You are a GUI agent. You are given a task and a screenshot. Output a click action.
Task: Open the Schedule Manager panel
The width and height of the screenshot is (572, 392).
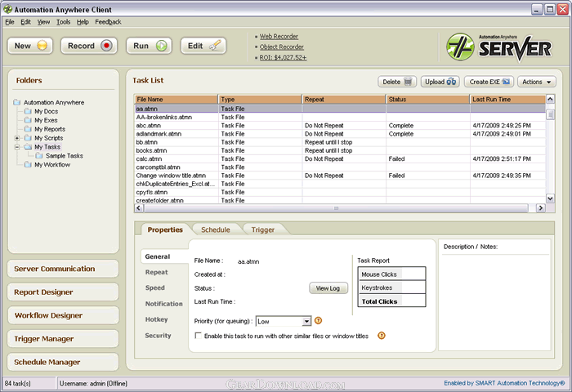tap(63, 362)
